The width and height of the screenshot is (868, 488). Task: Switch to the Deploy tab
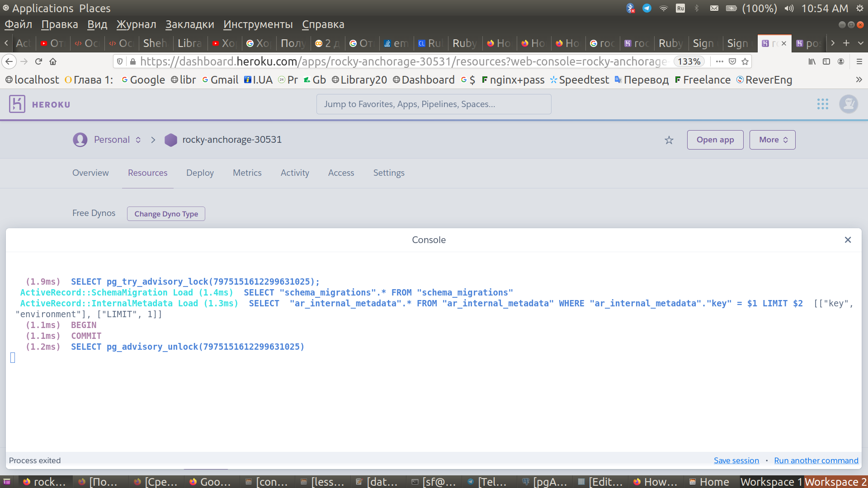click(200, 173)
